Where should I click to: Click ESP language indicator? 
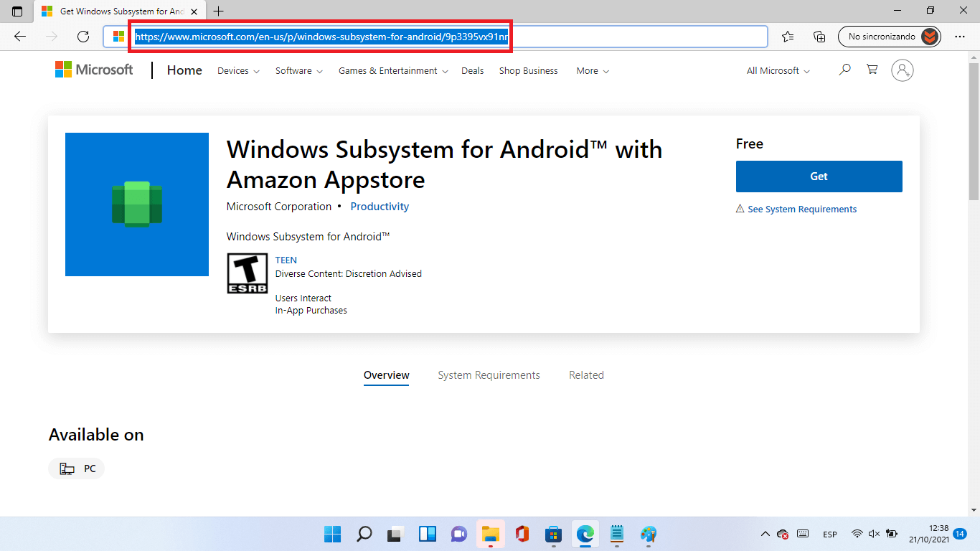(x=830, y=534)
